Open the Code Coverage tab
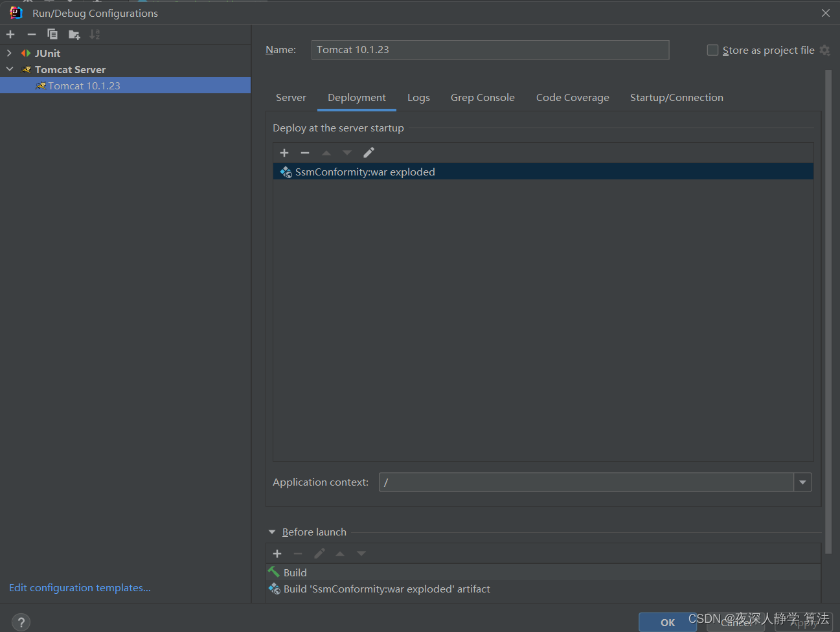 573,98
